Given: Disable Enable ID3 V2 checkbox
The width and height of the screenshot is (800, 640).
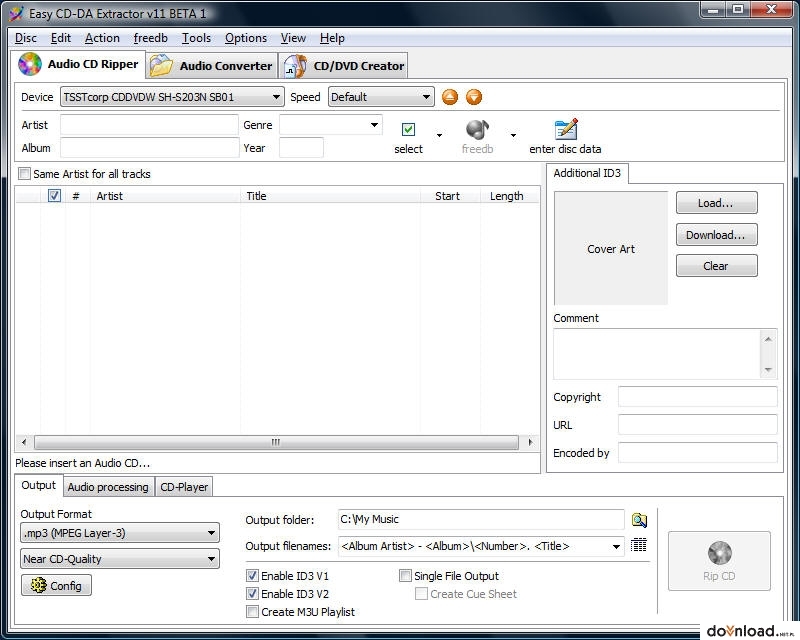Looking at the screenshot, I should pos(252,594).
